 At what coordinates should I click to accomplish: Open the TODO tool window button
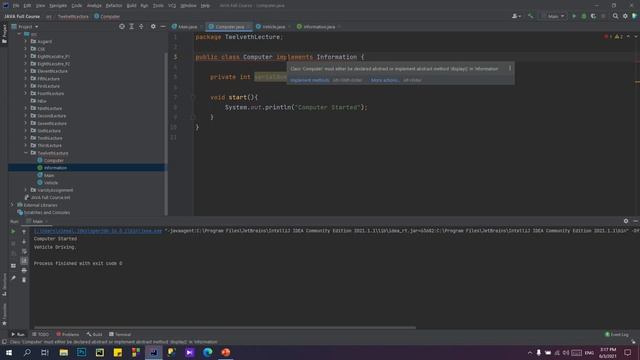coord(40,334)
